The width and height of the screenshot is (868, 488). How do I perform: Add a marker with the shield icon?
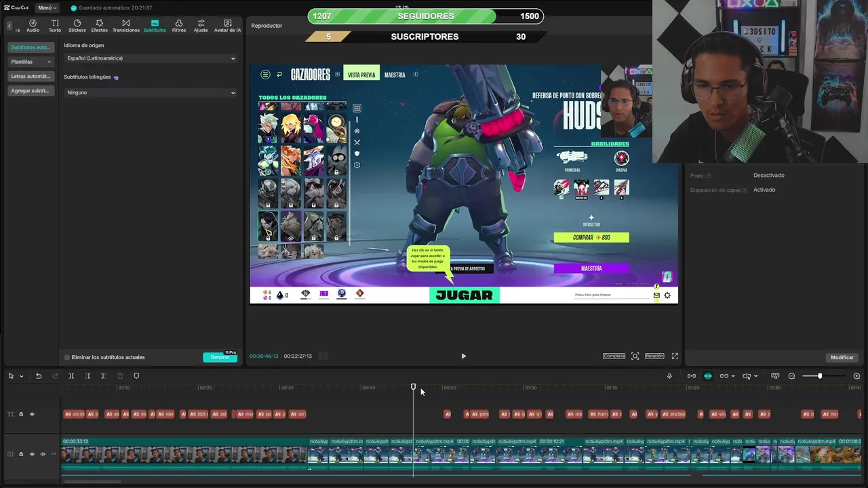click(x=136, y=375)
